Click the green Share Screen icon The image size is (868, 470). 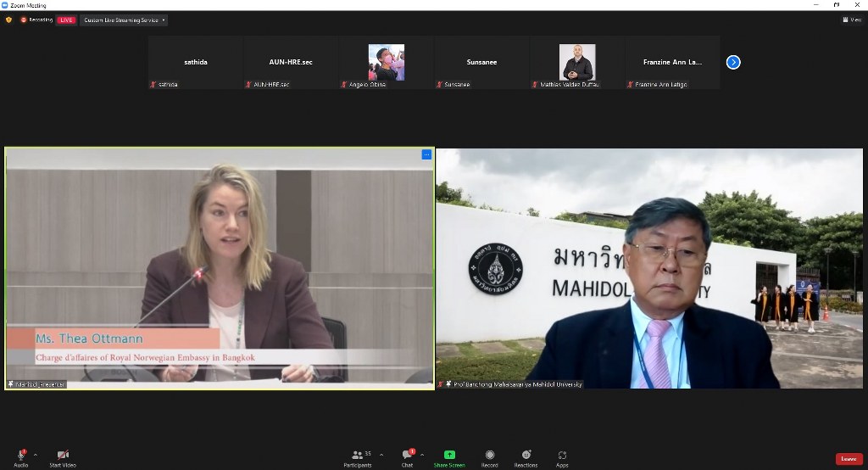coord(449,456)
